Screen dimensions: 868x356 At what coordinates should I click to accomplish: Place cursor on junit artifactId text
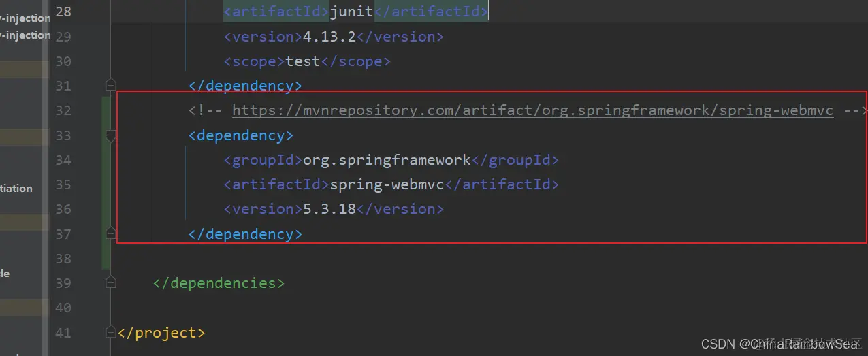click(x=351, y=12)
